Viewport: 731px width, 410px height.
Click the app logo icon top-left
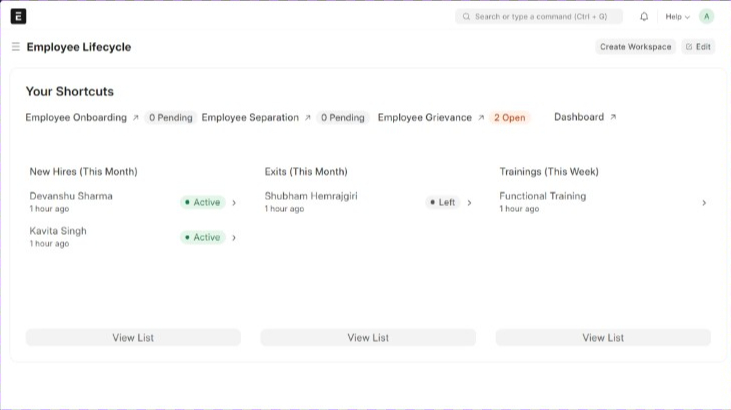[18, 16]
